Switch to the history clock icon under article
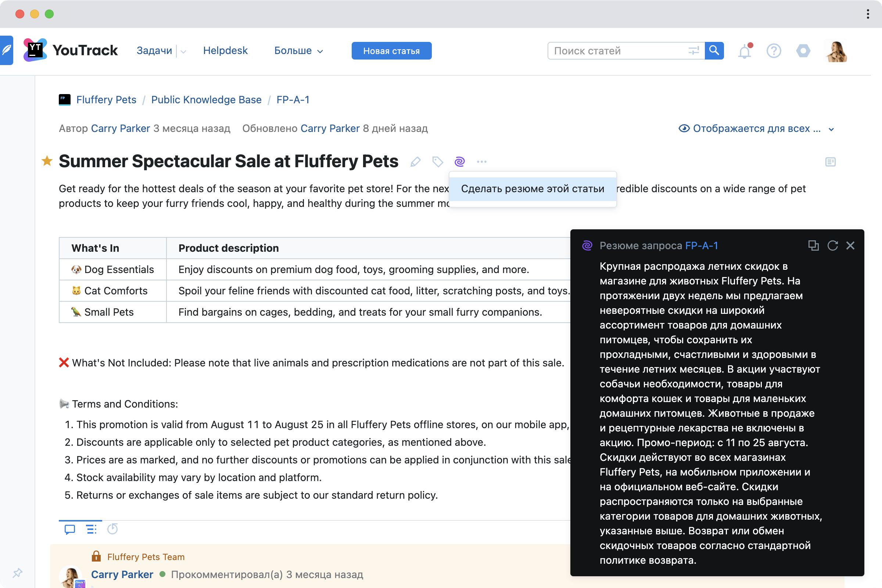882x588 pixels. tap(112, 530)
